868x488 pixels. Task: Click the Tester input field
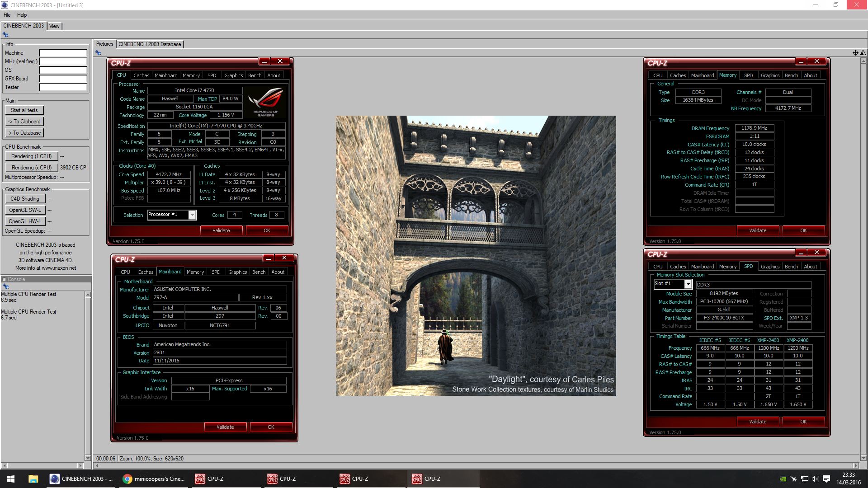click(x=63, y=87)
